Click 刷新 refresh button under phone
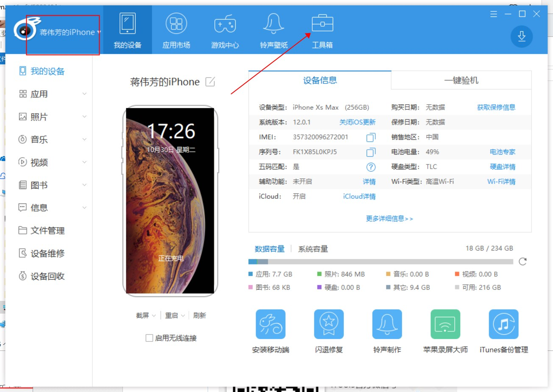 tap(200, 315)
